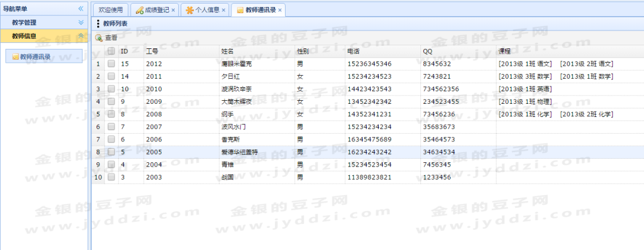Viewport: 644px width, 250px height.
Task: Check the row for 夕日红
Action: 112,76
